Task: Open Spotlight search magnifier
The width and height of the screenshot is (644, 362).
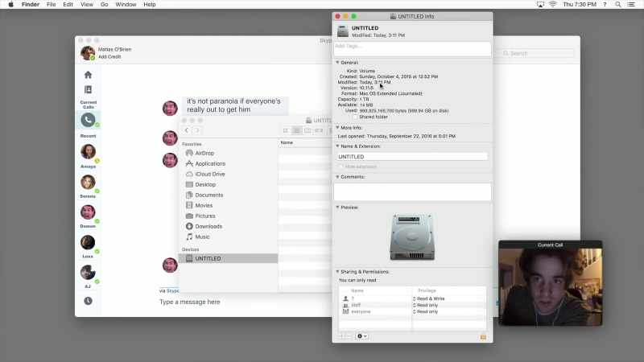Action: click(x=617, y=5)
